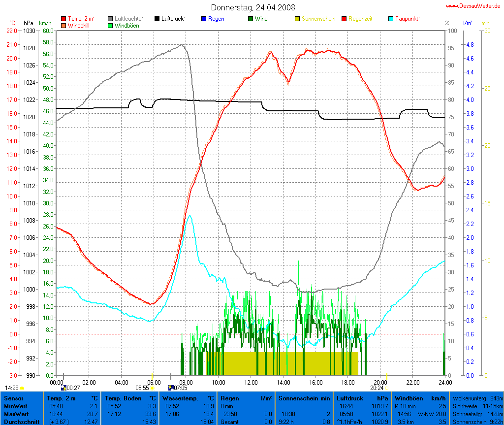Click the dark green Wind legend swatch
This screenshot has width=504, height=425.
point(251,19)
